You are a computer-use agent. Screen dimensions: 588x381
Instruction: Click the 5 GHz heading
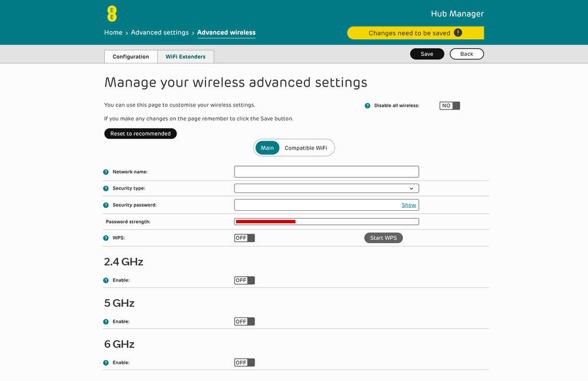point(119,303)
